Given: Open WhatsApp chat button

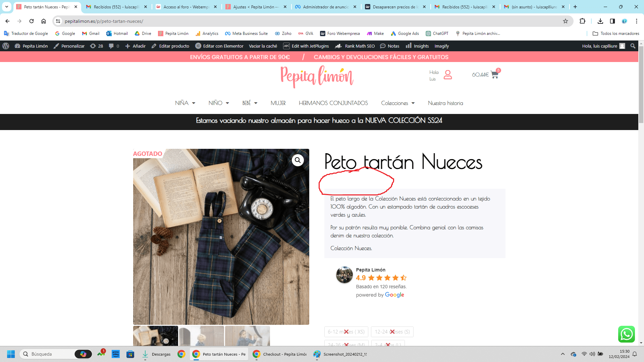Looking at the screenshot, I should pyautogui.click(x=627, y=334).
